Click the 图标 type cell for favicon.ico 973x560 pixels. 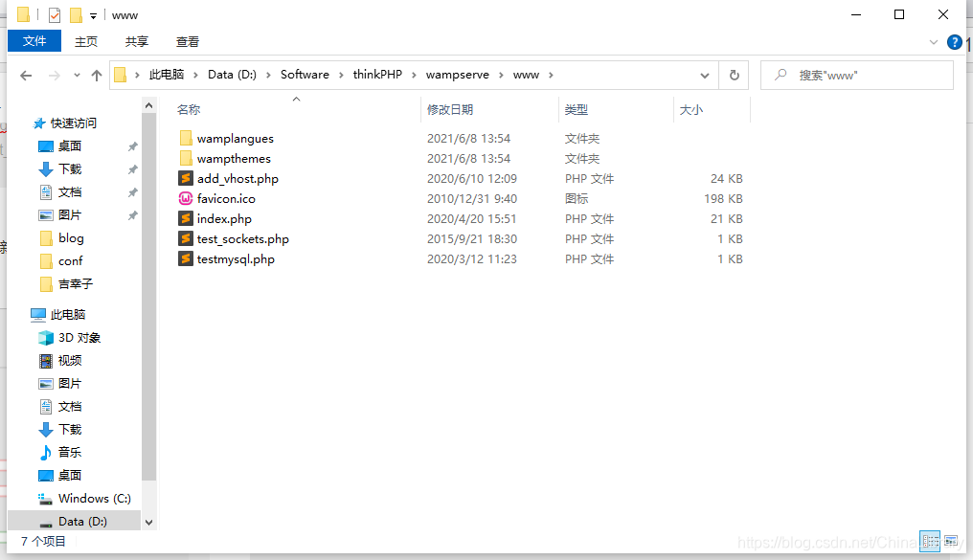[577, 198]
